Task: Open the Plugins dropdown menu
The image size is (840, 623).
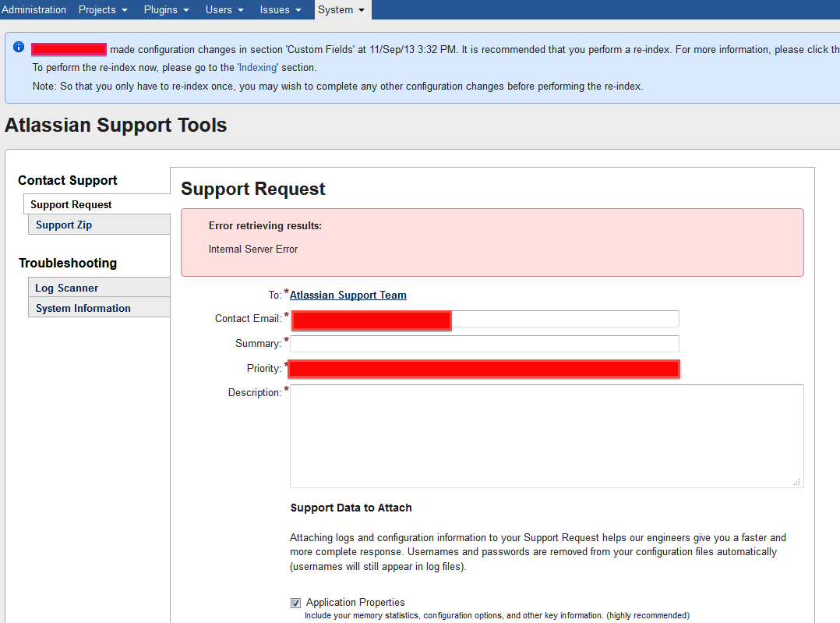Action: pyautogui.click(x=167, y=9)
